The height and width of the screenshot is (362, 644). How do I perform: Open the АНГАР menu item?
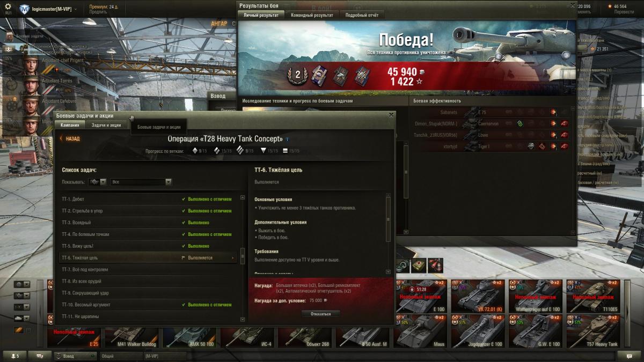coord(219,24)
